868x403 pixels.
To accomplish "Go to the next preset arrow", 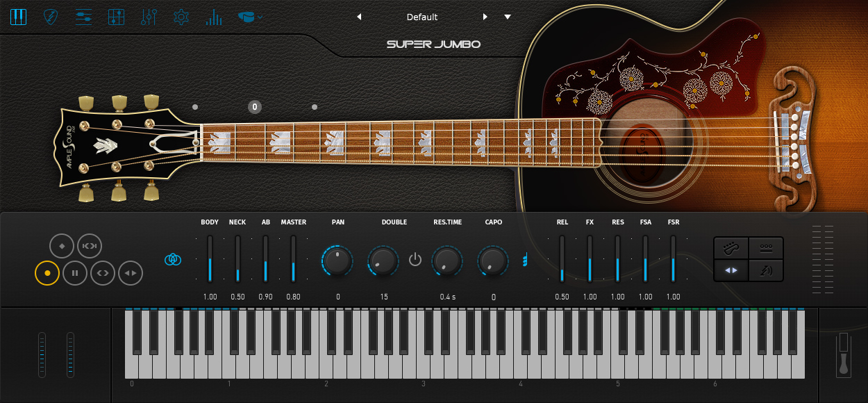I will pos(485,17).
